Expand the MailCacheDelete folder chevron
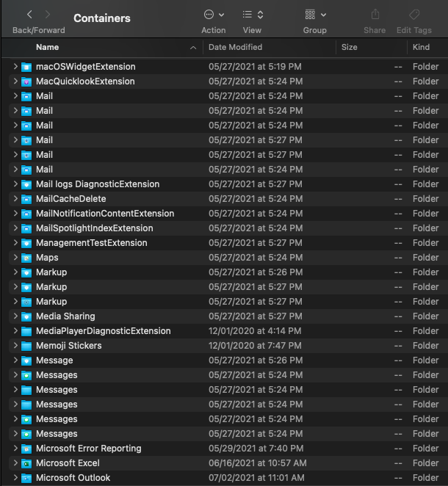Screen dimensions: 448x486 point(15,198)
